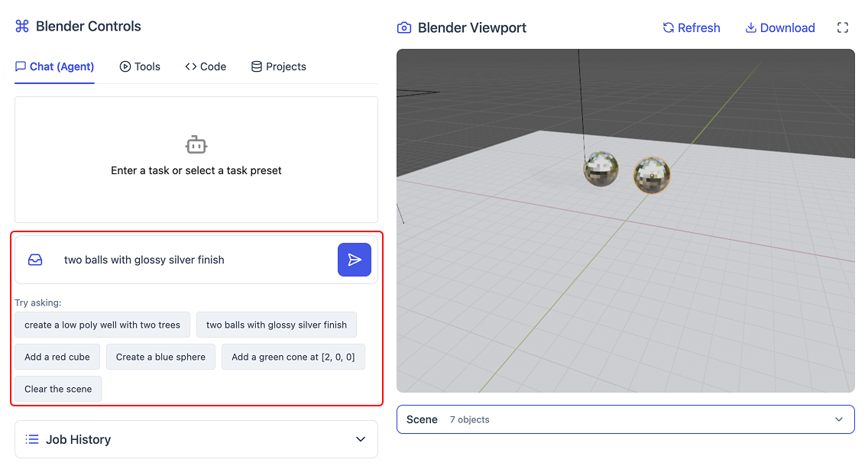The width and height of the screenshot is (868, 469).
Task: Click the Blender Controls command icon
Action: (x=22, y=26)
